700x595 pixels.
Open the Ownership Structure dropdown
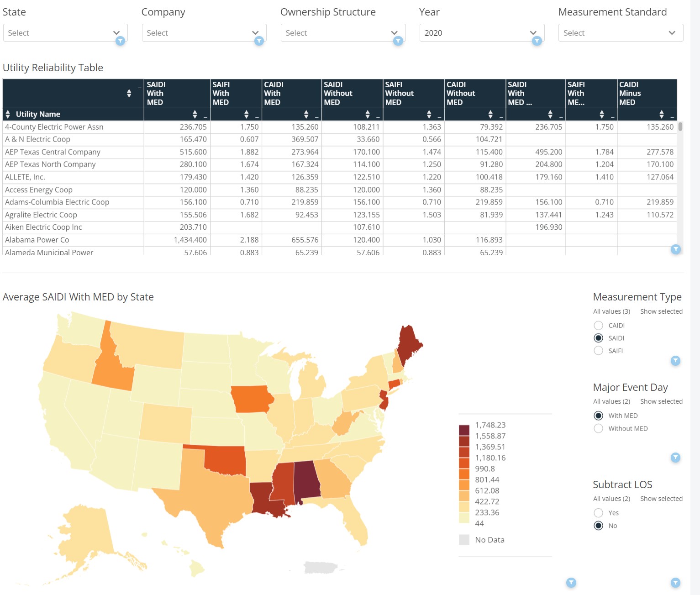point(343,33)
